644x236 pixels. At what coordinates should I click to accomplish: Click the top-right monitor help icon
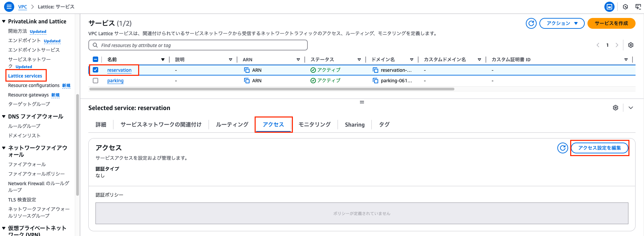point(638,7)
